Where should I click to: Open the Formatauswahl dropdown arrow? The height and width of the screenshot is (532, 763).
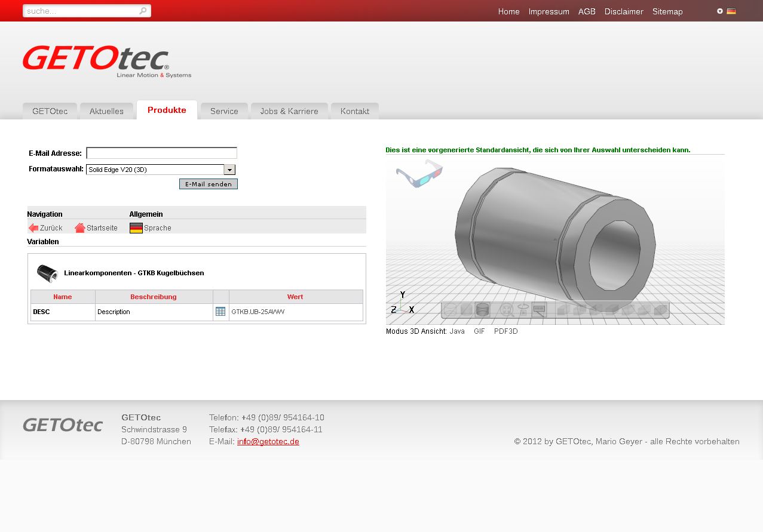point(229,170)
